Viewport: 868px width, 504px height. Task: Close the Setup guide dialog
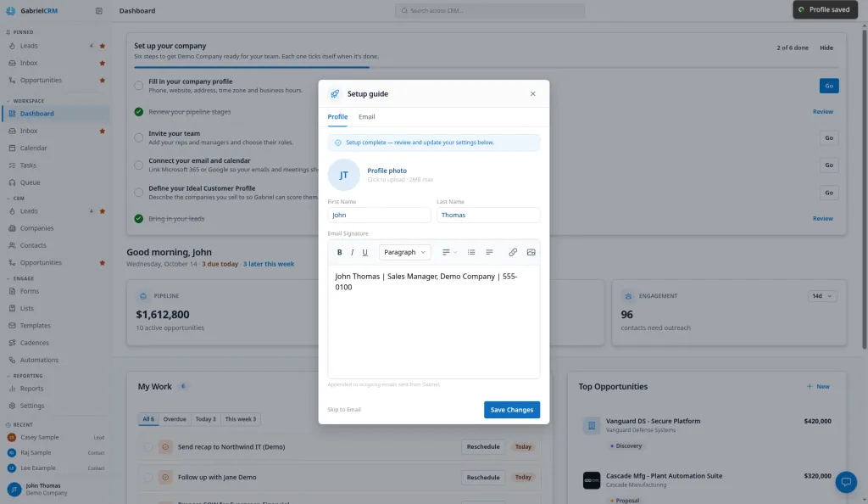pyautogui.click(x=532, y=93)
